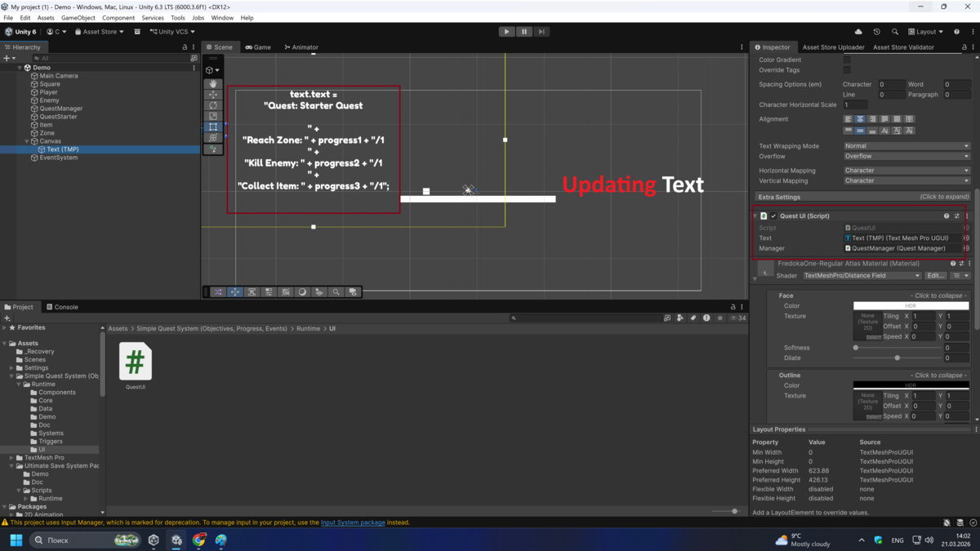Open the Text Wrapping Mode dropdown
Screen dimensions: 980x551
tap(906, 146)
